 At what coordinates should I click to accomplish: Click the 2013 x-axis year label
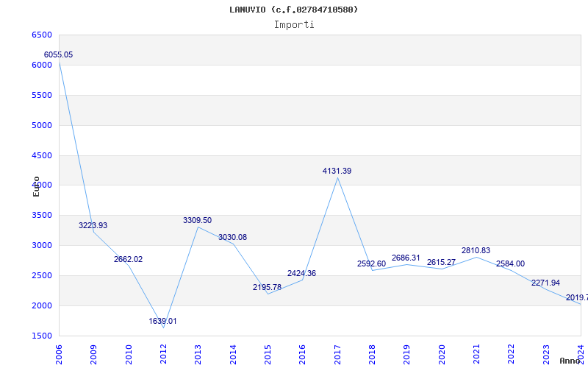198,355
